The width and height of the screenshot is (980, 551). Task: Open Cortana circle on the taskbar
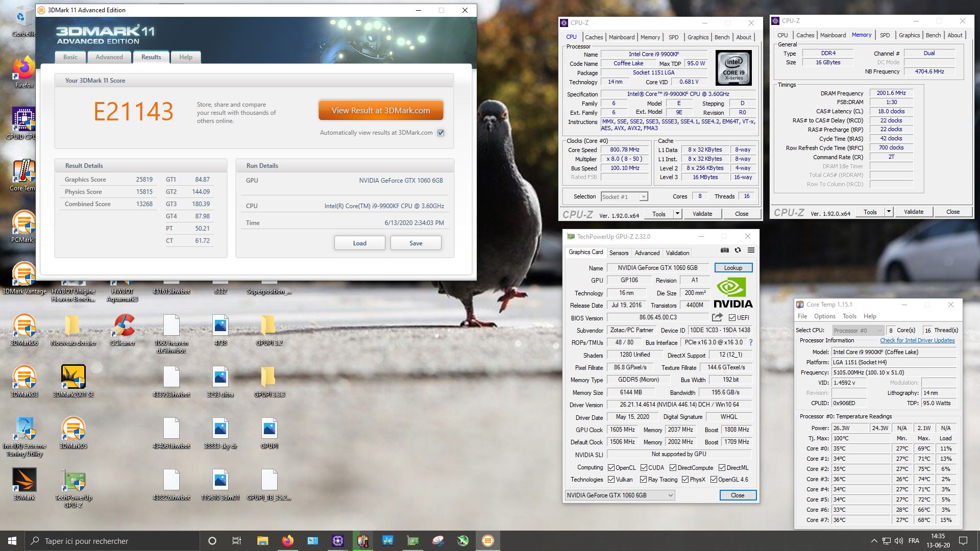coord(212,541)
